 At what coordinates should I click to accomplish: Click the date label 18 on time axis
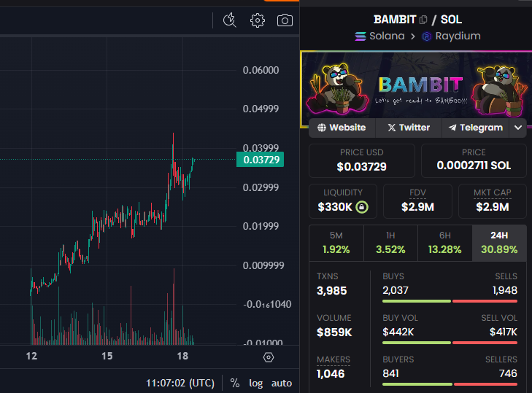pyautogui.click(x=182, y=356)
